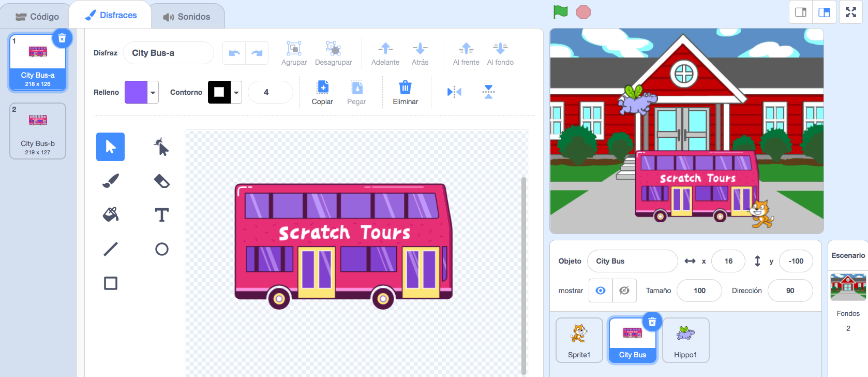The height and width of the screenshot is (377, 868).
Task: Switch to the Código tab
Action: (37, 17)
